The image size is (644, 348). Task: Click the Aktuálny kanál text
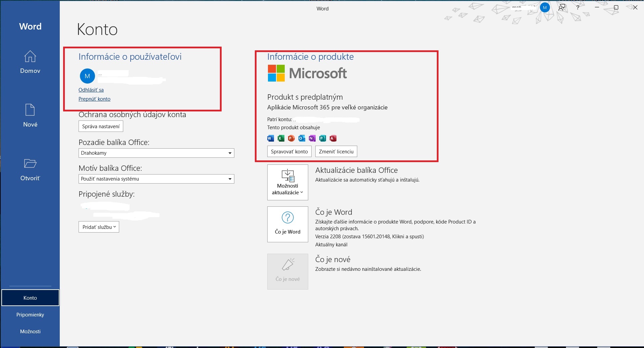tap(331, 245)
